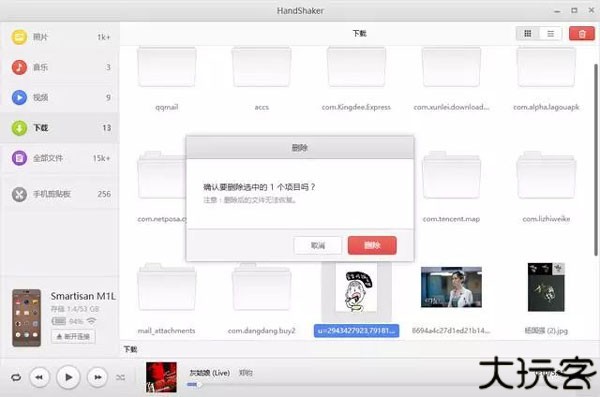Open the Videos (视频) sidebar category
Screen dimensions: 600x397
[60, 98]
